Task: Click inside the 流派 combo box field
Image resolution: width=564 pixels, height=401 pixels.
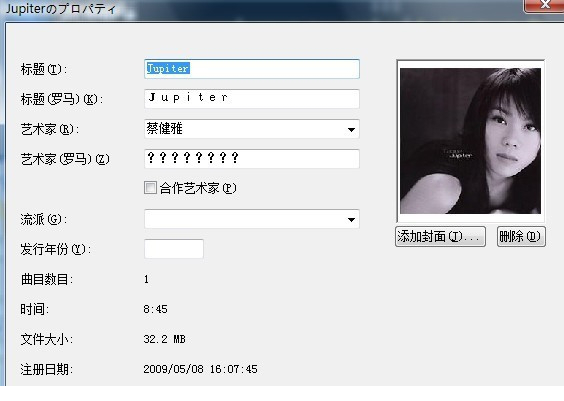Action: click(x=252, y=219)
